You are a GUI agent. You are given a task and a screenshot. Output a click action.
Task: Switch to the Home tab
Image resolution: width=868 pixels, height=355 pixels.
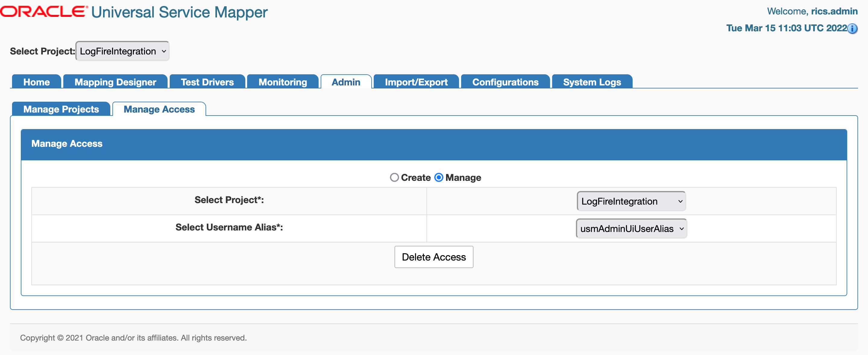(x=36, y=82)
